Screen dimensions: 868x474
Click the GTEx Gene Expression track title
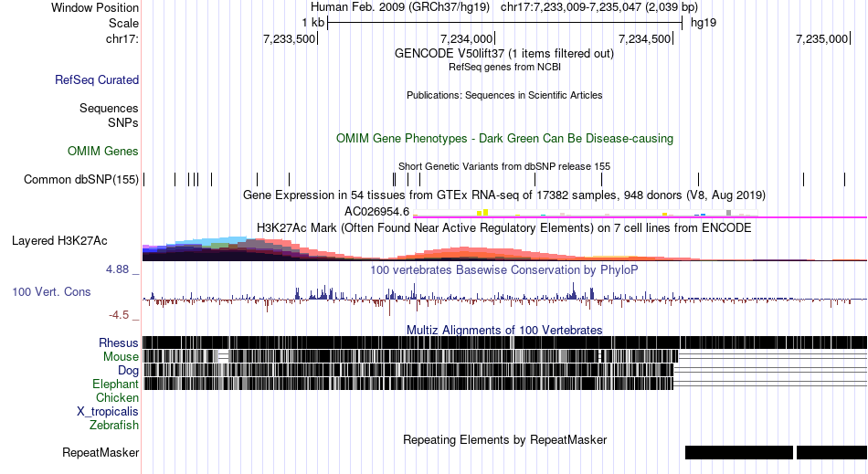coord(504,195)
